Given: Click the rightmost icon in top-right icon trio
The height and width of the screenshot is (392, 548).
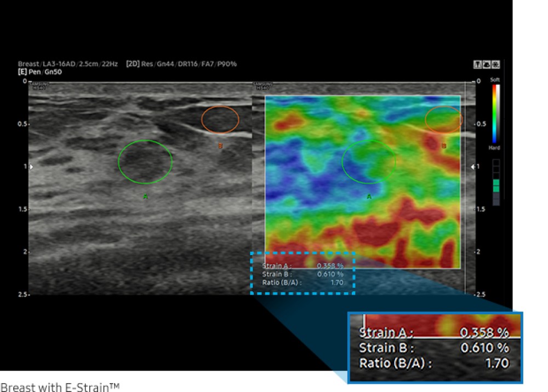Looking at the screenshot, I should pyautogui.click(x=495, y=65).
